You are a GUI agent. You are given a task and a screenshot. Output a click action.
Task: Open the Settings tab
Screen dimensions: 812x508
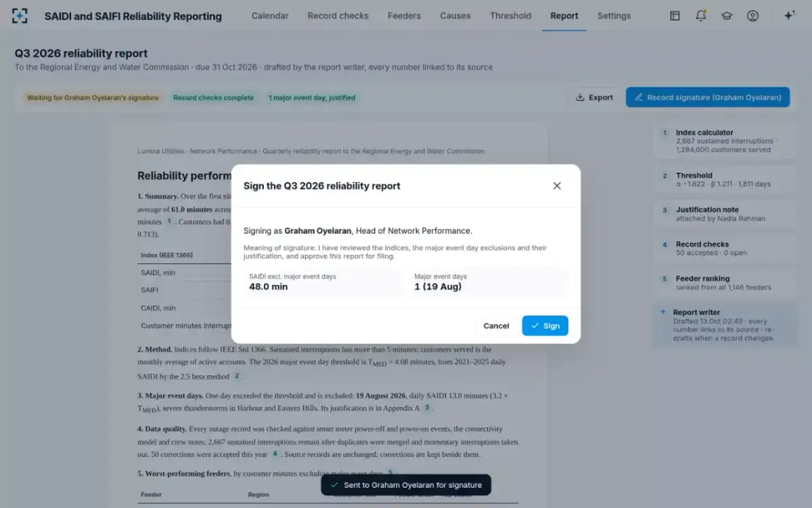click(614, 16)
